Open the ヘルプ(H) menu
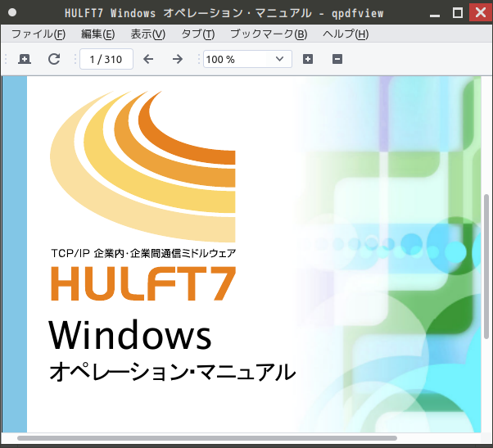This screenshot has width=493, height=448. 346,34
